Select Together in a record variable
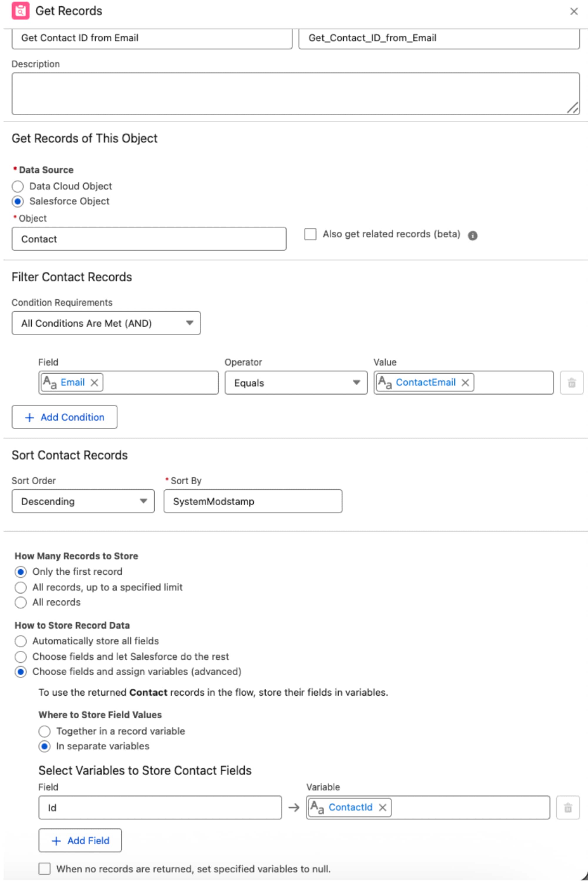The height and width of the screenshot is (881, 588). (x=45, y=731)
